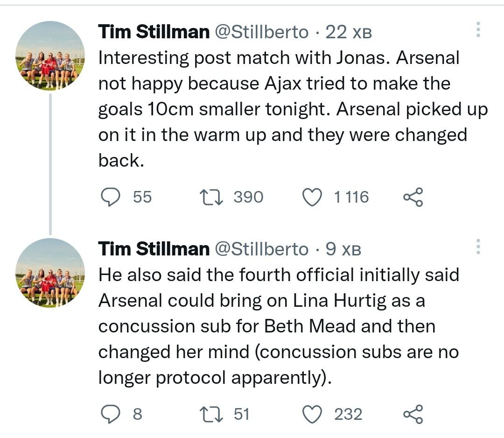Open second tweet text about fourth official
The image size is (504, 438).
coord(275,326)
